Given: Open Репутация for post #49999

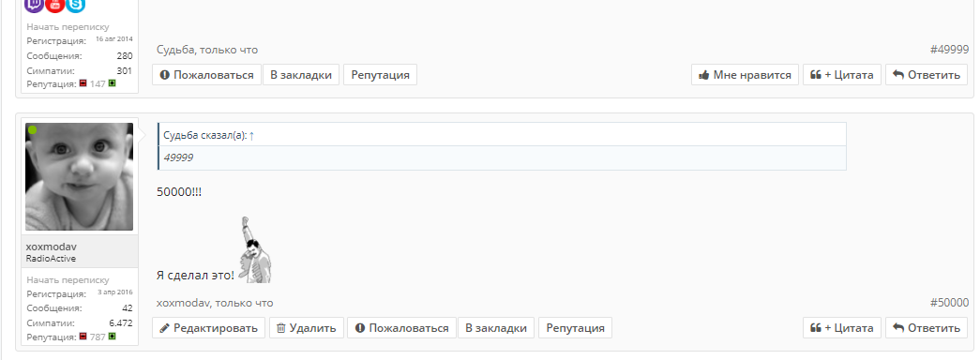Looking at the screenshot, I should tap(380, 75).
